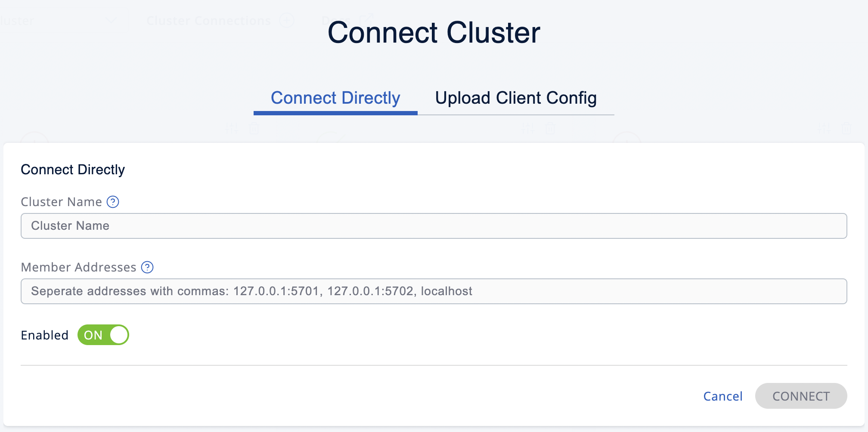
Task: Click the ON label on the Enabled switch
Action: 93,335
